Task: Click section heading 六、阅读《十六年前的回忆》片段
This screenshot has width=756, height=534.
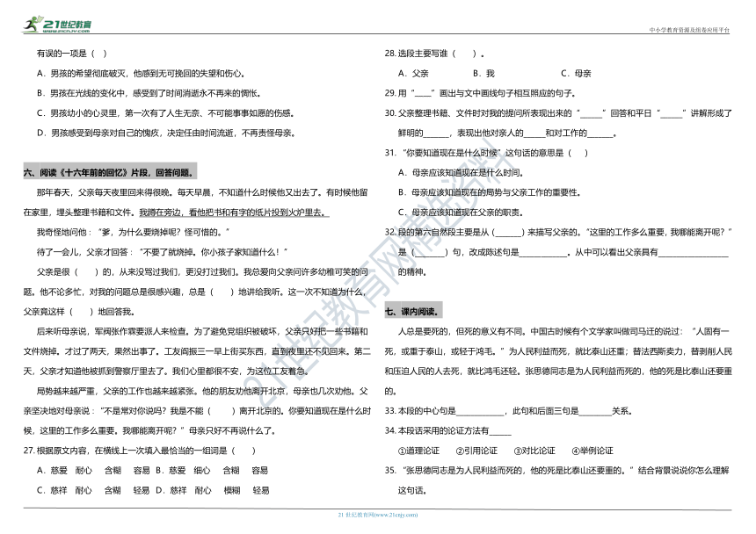Action: (x=110, y=172)
